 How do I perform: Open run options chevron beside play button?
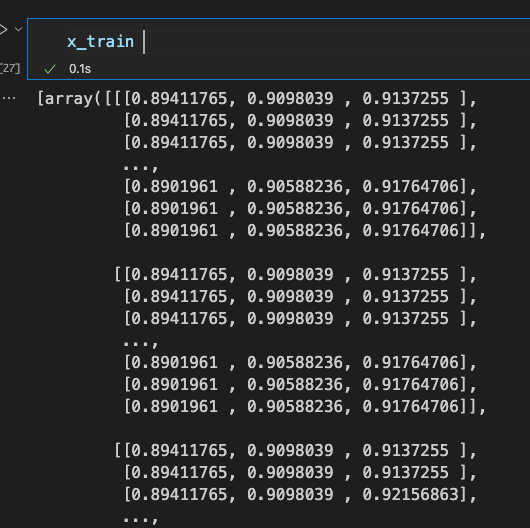(19, 29)
